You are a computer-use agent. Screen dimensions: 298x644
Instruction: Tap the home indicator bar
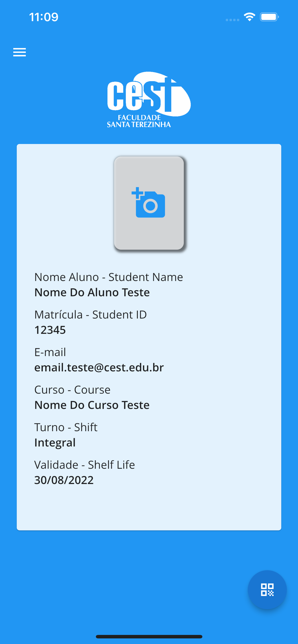[149, 637]
